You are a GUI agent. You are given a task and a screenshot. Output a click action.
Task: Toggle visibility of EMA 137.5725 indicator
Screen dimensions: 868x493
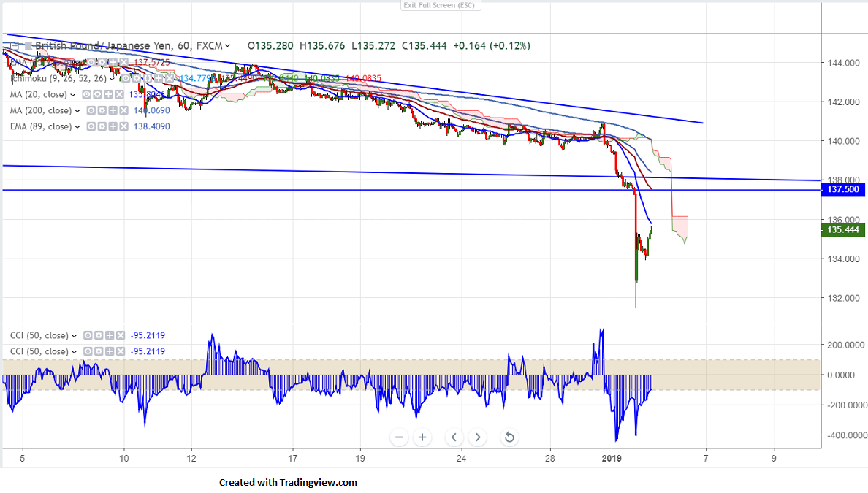click(91, 62)
